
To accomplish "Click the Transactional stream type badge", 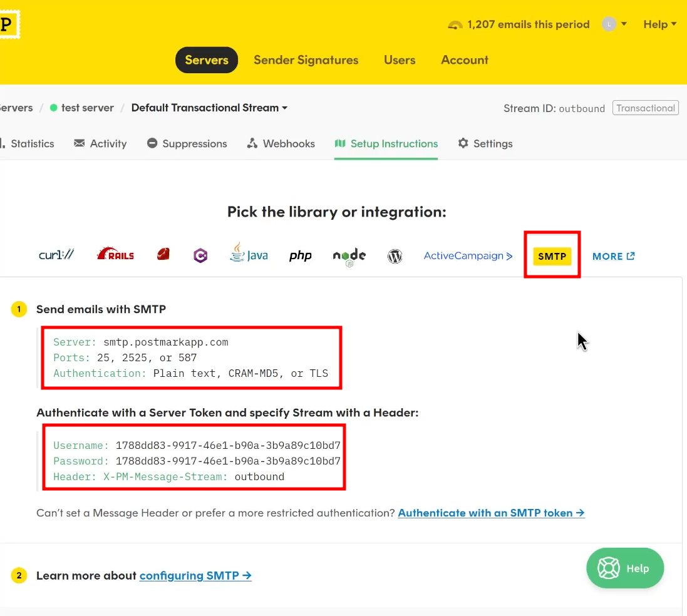I will tap(646, 108).
